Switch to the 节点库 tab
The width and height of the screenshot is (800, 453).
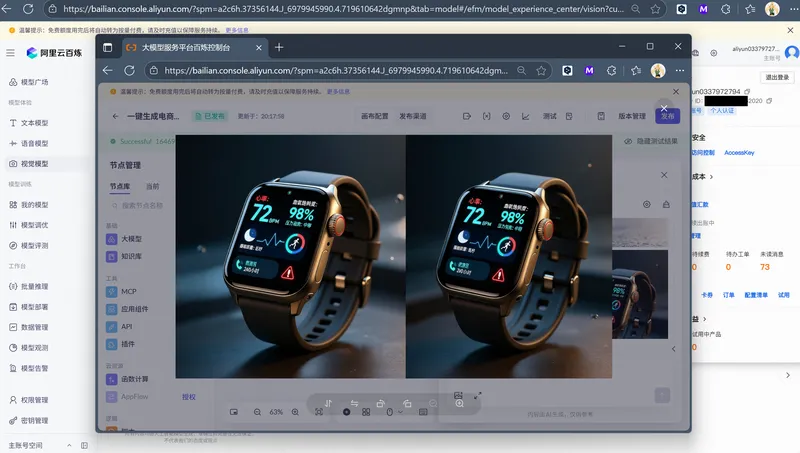point(120,186)
